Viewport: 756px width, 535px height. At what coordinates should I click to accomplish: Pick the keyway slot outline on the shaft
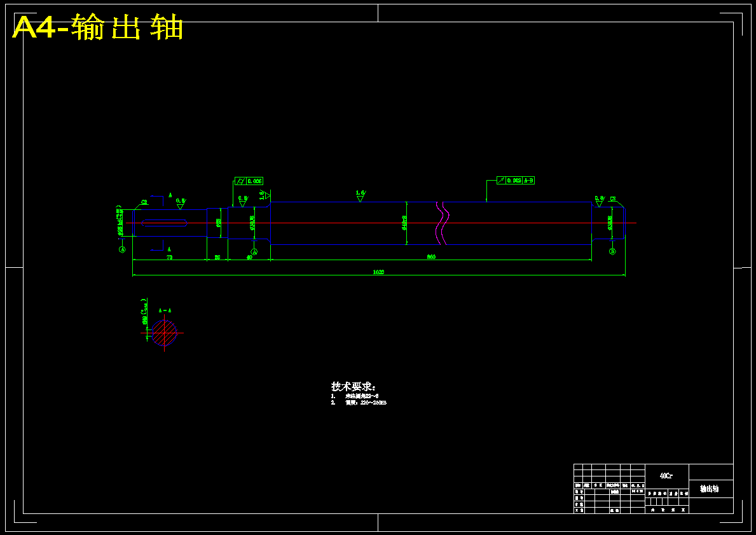click(165, 223)
